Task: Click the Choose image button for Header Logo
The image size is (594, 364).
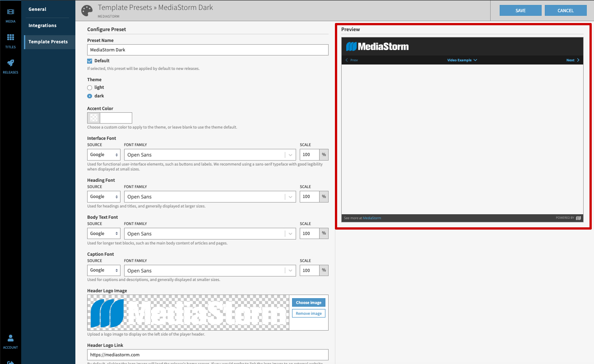Action: tap(308, 302)
